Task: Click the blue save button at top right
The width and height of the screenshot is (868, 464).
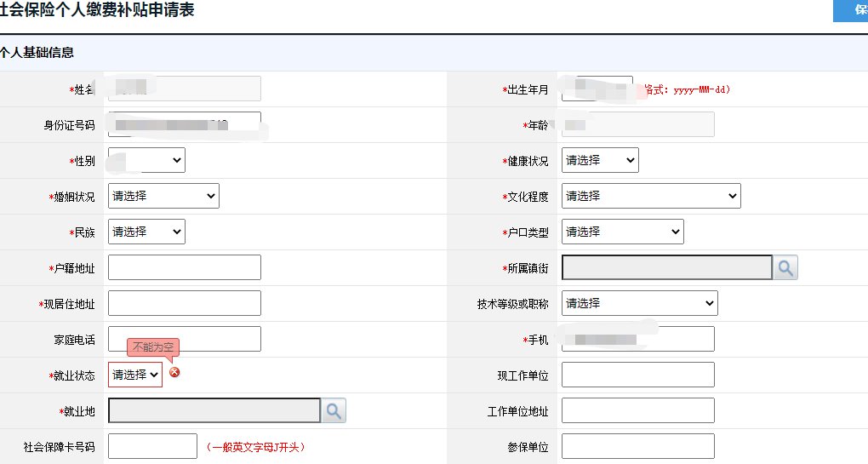Action: (851, 10)
